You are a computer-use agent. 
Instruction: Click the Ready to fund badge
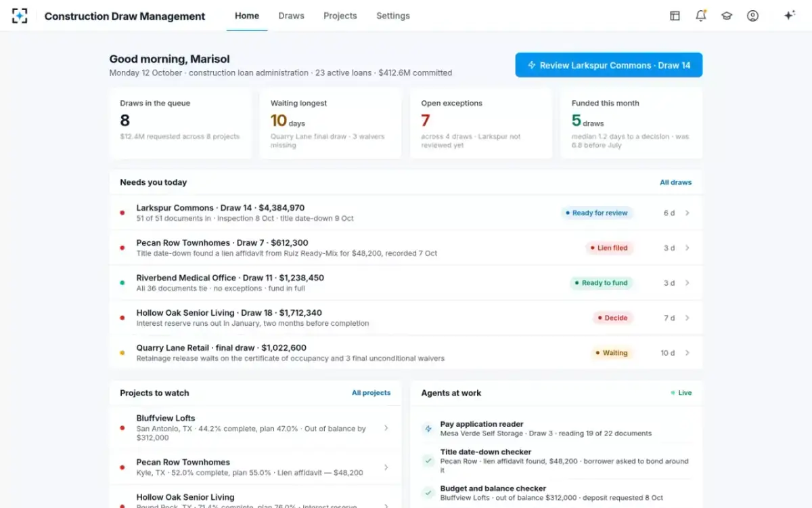601,283
